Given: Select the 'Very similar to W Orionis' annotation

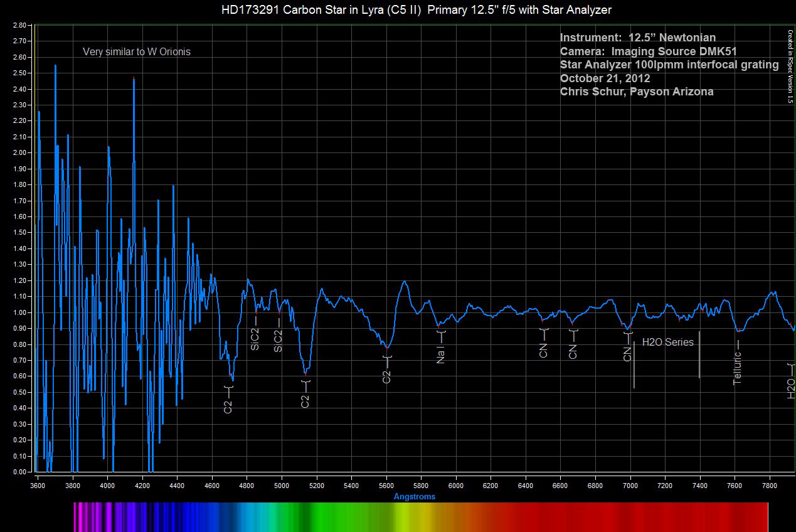Looking at the screenshot, I should pos(136,52).
